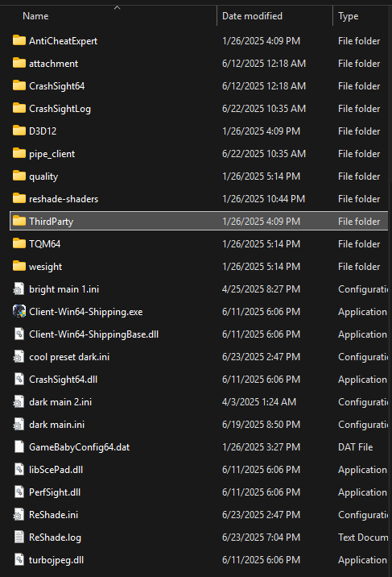The height and width of the screenshot is (577, 392).
Task: Select the quality folder name
Action: click(x=43, y=176)
